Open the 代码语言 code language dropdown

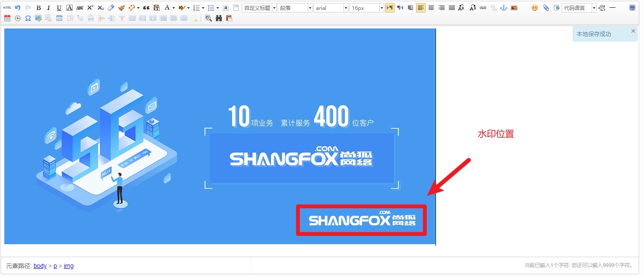pyautogui.click(x=579, y=8)
